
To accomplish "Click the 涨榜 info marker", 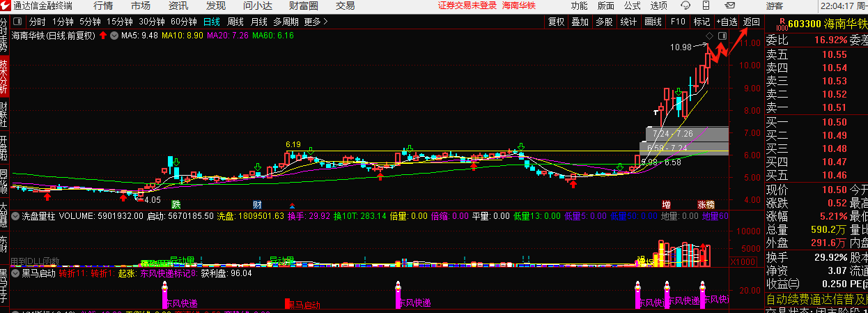I will [706, 204].
